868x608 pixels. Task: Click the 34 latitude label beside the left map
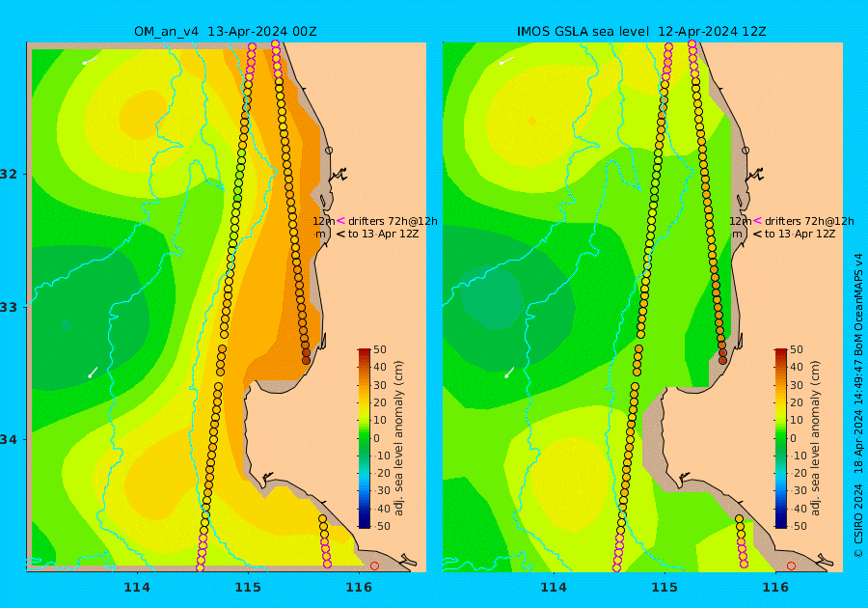9,440
